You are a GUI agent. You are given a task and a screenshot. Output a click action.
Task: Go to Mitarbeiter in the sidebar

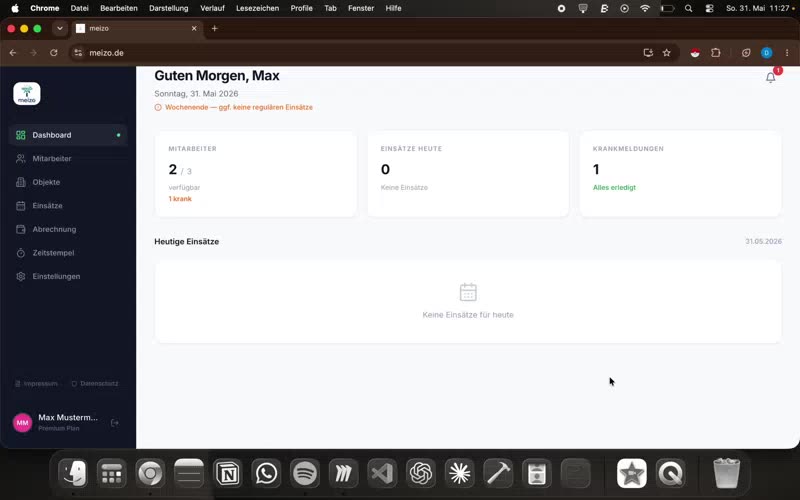68,159
